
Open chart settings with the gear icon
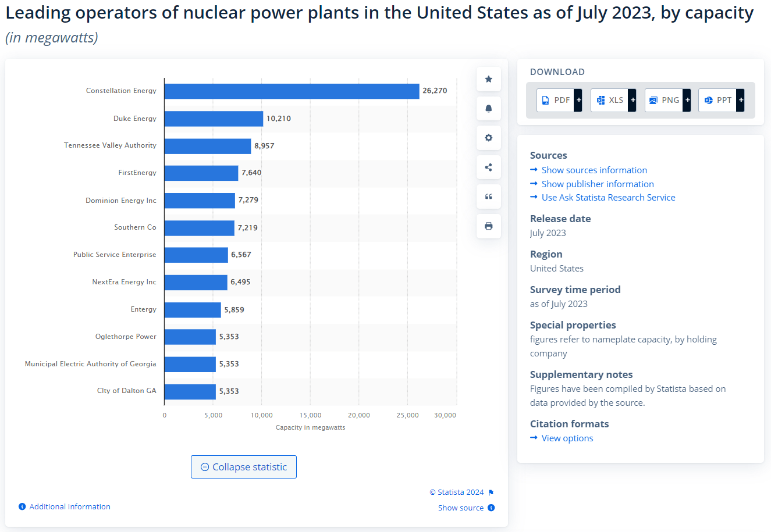pyautogui.click(x=488, y=138)
